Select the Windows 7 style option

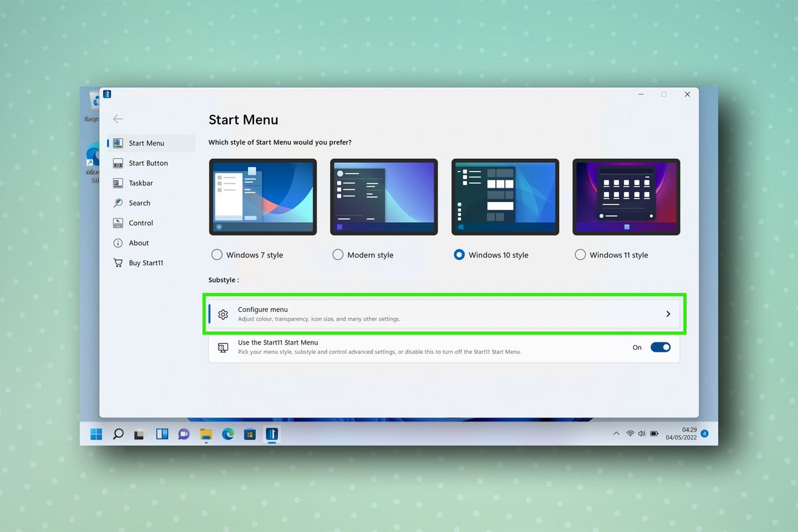click(x=217, y=255)
